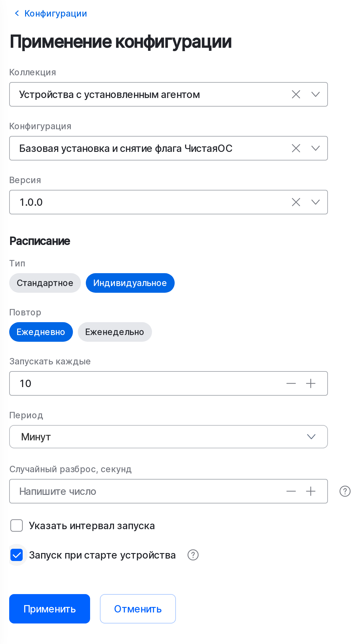Enable Указать интервал запуска
The height and width of the screenshot is (644, 361).
17,525
